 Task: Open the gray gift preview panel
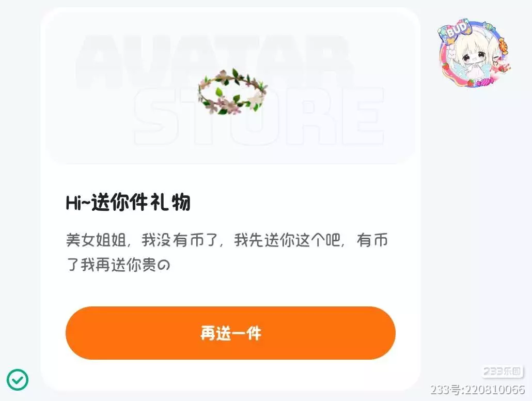point(231,88)
